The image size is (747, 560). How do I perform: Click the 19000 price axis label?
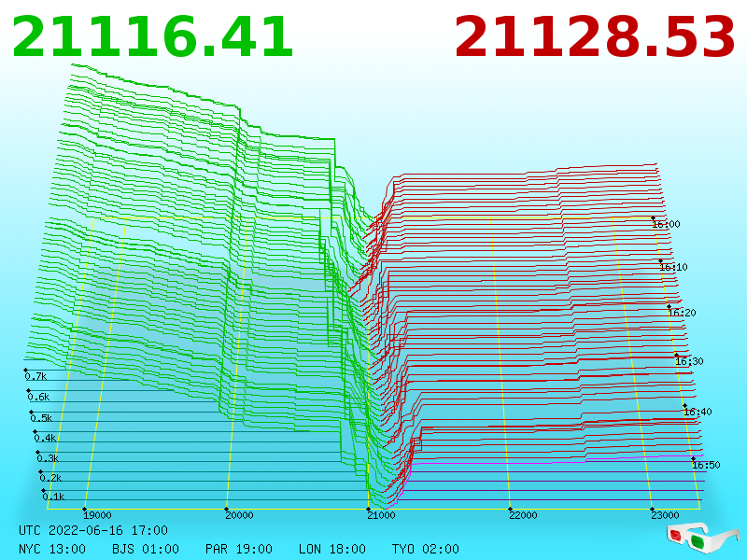click(x=97, y=515)
